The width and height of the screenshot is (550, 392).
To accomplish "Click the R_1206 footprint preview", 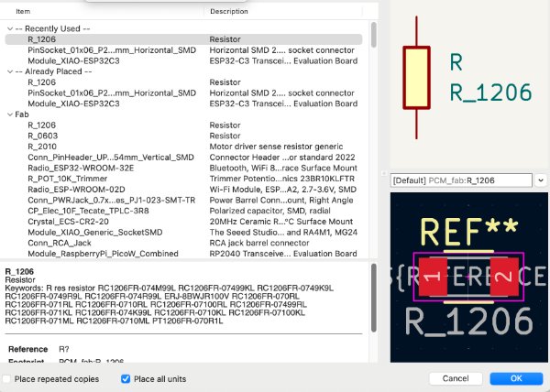I will [x=469, y=278].
